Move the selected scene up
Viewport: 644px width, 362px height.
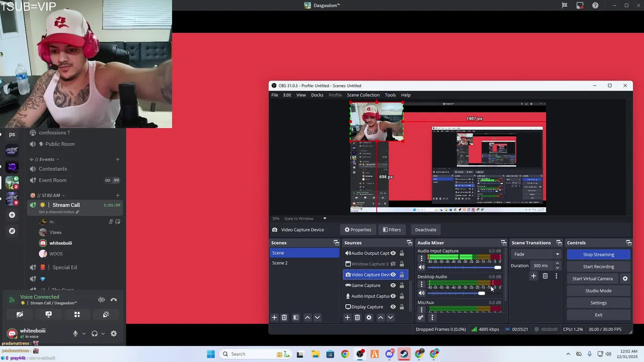(307, 318)
